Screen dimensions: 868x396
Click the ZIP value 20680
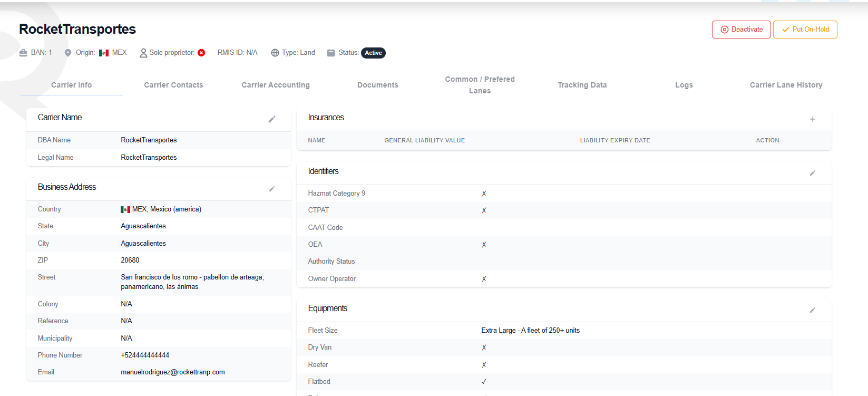pyautogui.click(x=130, y=260)
